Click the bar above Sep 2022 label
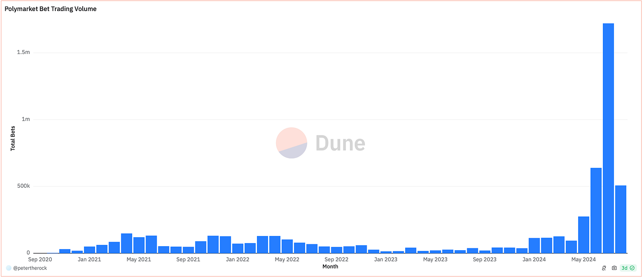Screen dimensions: 644x278 [x=337, y=250]
